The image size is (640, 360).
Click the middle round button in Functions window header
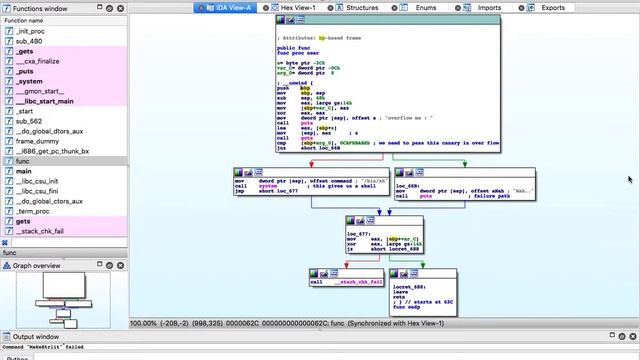109,8
